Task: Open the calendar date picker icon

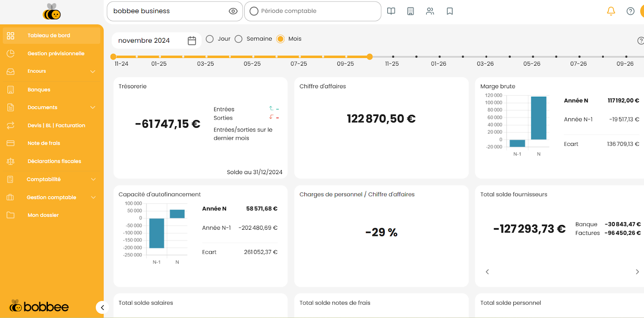Action: (x=192, y=41)
